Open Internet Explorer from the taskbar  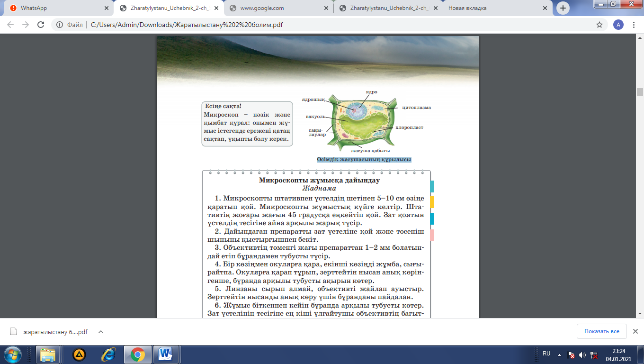coord(109,354)
